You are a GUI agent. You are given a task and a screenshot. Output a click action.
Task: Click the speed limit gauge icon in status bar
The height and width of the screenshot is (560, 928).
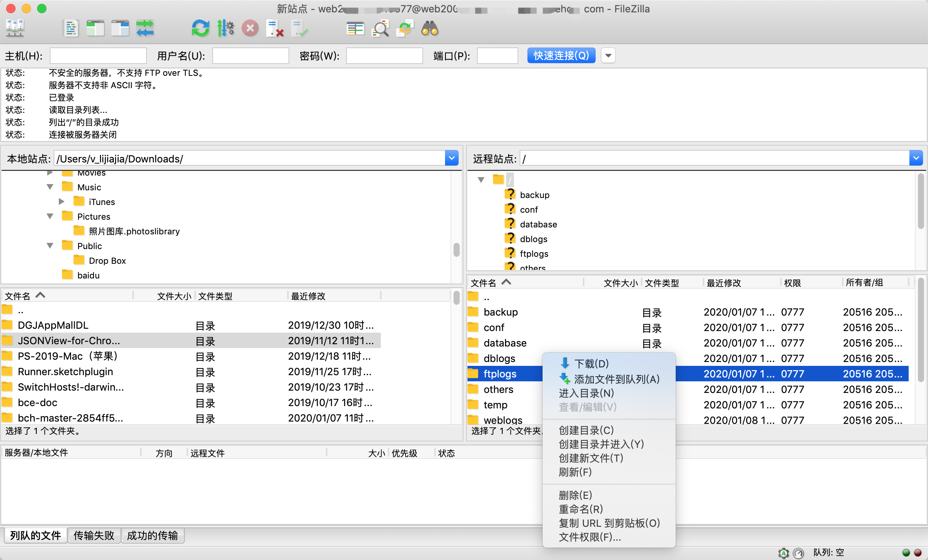coord(798,553)
